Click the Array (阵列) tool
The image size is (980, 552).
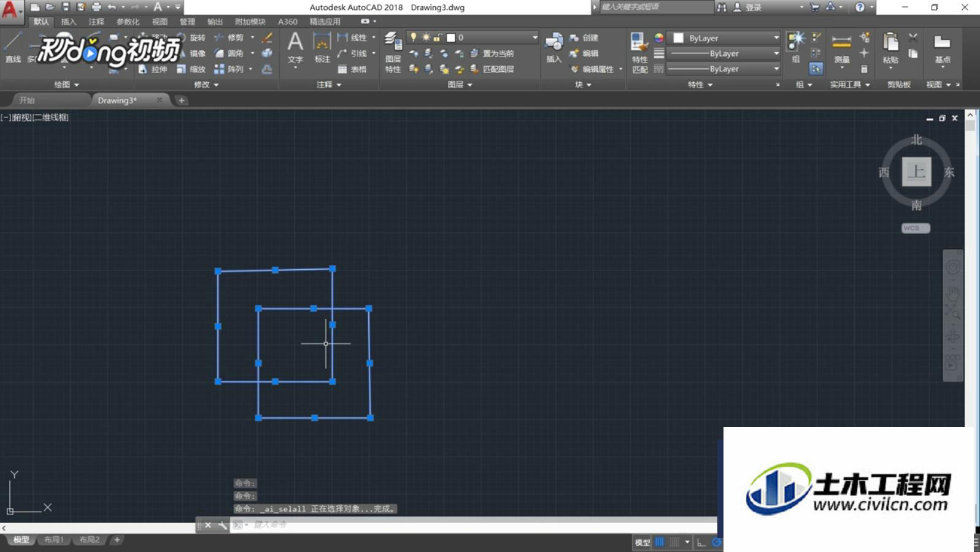[230, 69]
